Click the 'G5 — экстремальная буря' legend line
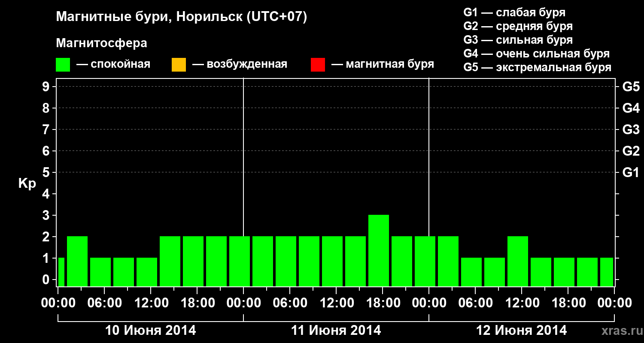 (x=537, y=67)
